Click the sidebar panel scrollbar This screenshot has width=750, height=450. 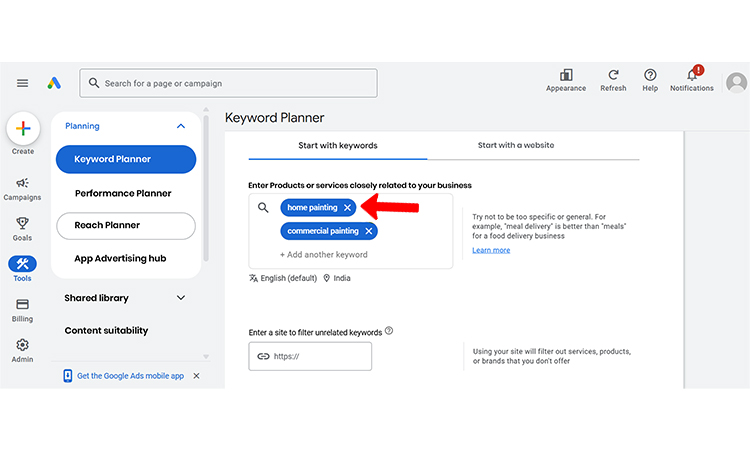coord(206,188)
